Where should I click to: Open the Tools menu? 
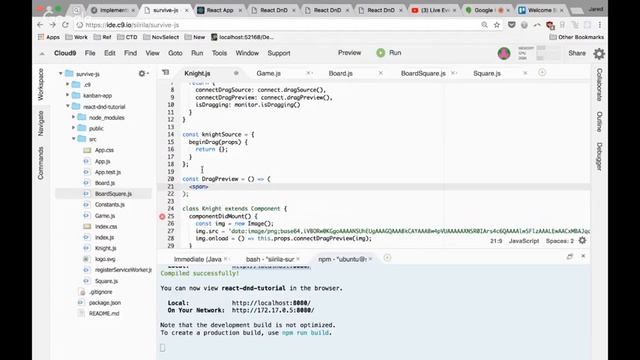point(219,53)
